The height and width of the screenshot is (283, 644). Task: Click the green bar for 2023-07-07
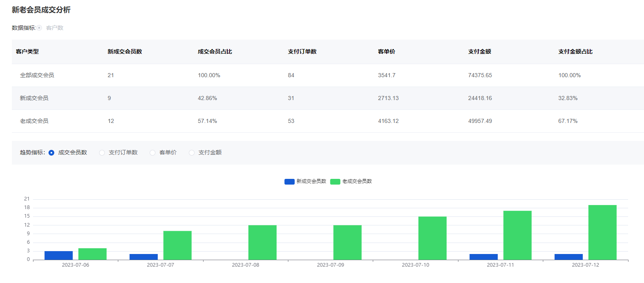(177, 245)
